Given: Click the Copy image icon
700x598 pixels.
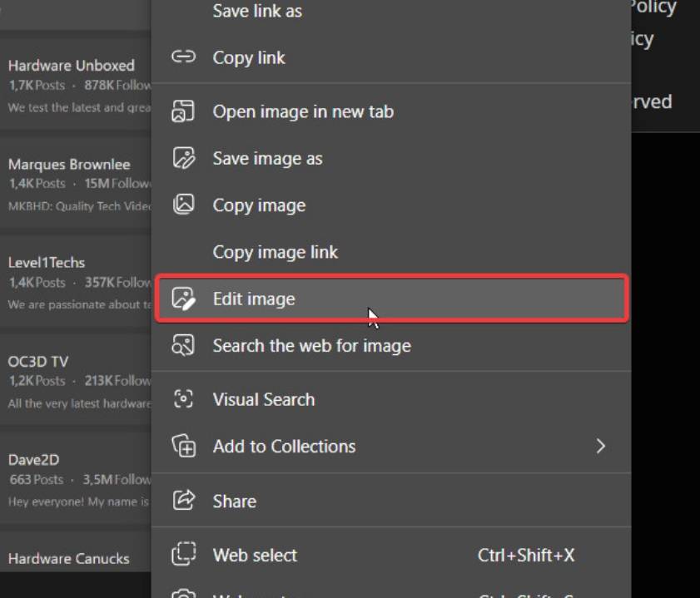Looking at the screenshot, I should [x=183, y=205].
